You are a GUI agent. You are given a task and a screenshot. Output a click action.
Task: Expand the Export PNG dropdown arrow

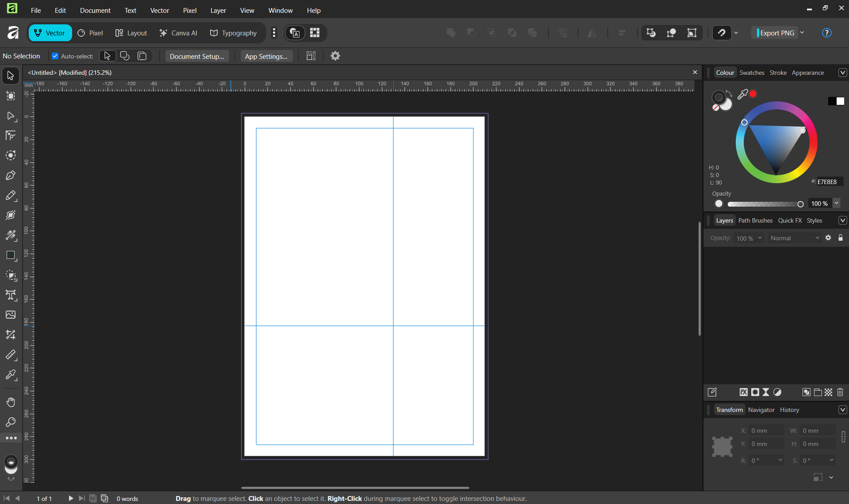click(802, 33)
